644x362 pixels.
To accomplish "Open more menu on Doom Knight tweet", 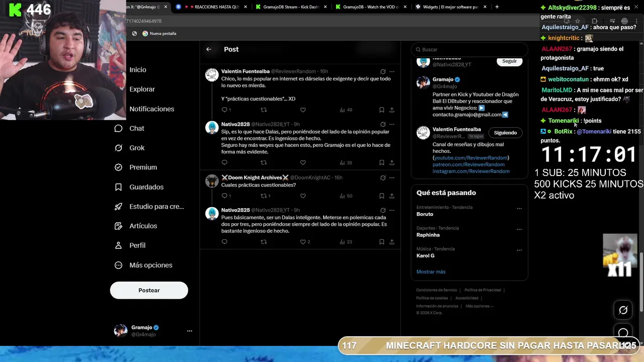I will tap(392, 177).
